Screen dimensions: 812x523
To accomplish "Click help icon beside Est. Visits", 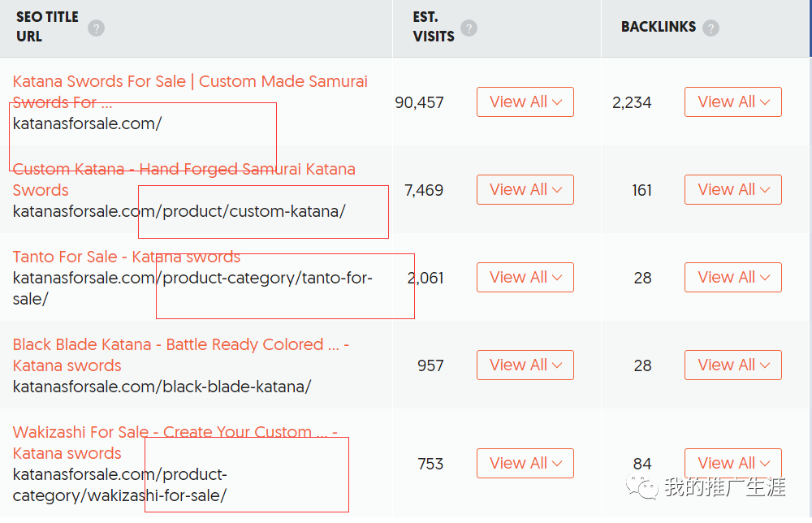I will coord(469,28).
